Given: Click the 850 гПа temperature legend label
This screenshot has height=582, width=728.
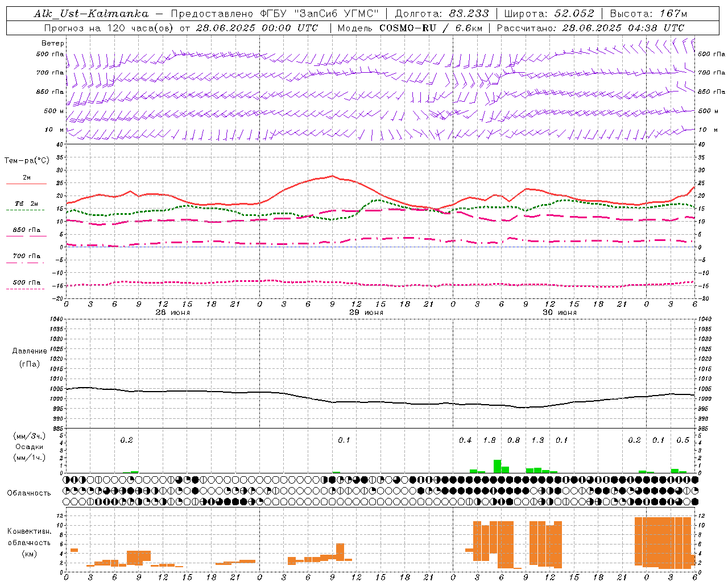Looking at the screenshot, I should [27, 230].
